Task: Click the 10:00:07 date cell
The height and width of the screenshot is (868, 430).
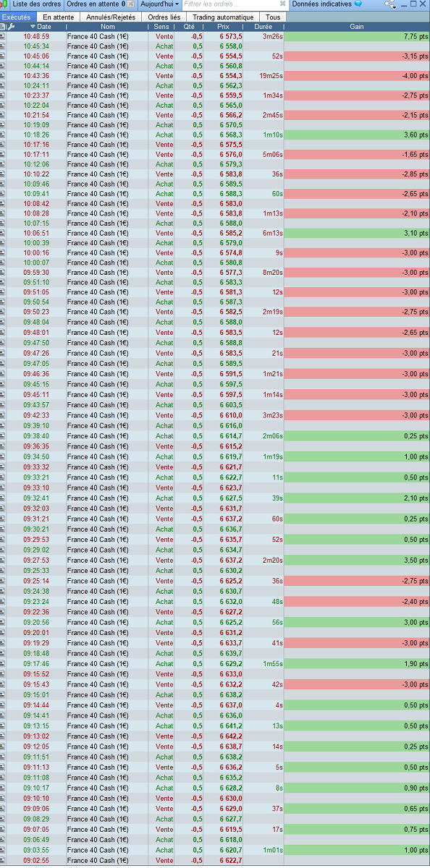Action: coord(36,263)
